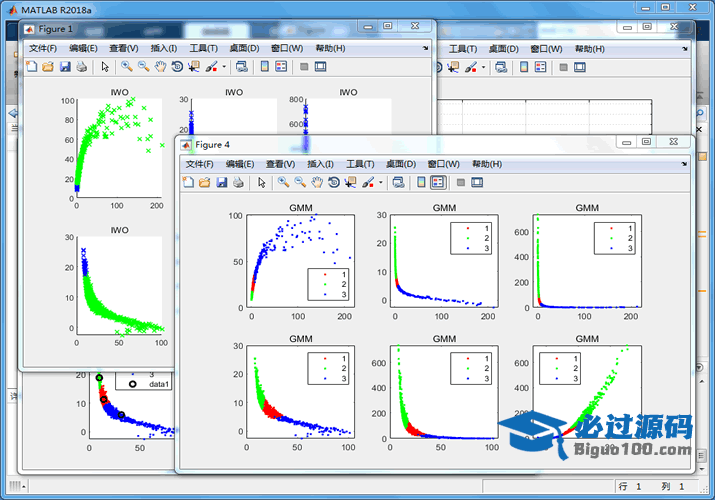This screenshot has width=715, height=500.
Task: Click dock arrow at Figure 4 menu bar right
Action: tap(684, 164)
